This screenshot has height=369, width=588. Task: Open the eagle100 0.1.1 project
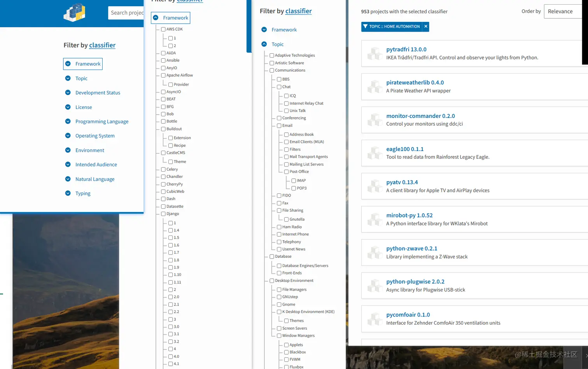coord(405,149)
